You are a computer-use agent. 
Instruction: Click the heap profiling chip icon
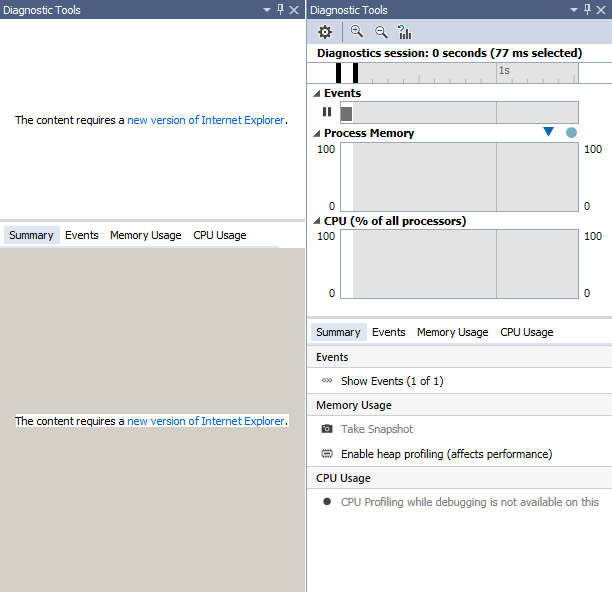(x=327, y=454)
